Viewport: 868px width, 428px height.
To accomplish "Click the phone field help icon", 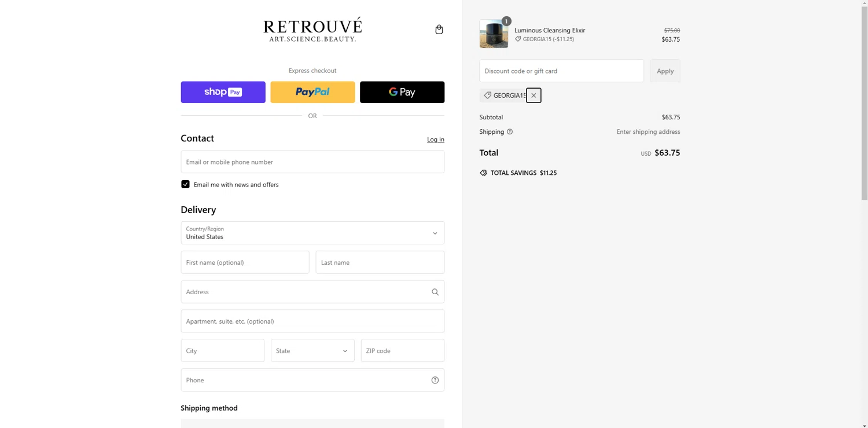I will pos(435,381).
